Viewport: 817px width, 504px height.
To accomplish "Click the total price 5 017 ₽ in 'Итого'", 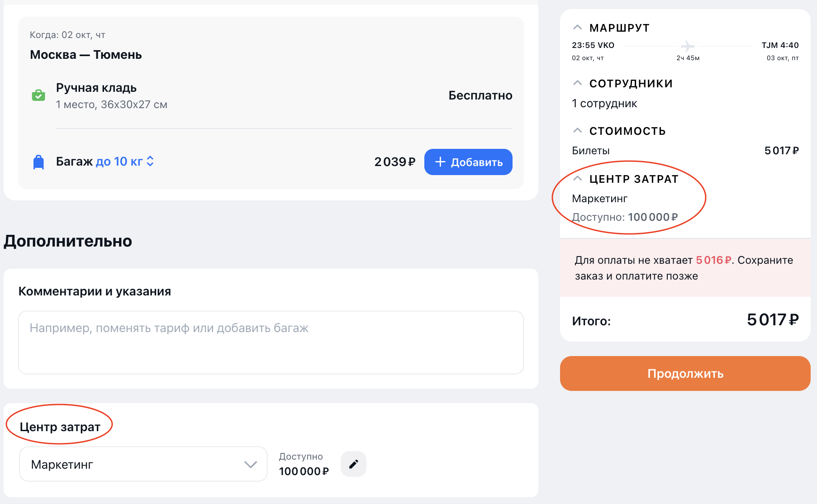I will point(772,320).
